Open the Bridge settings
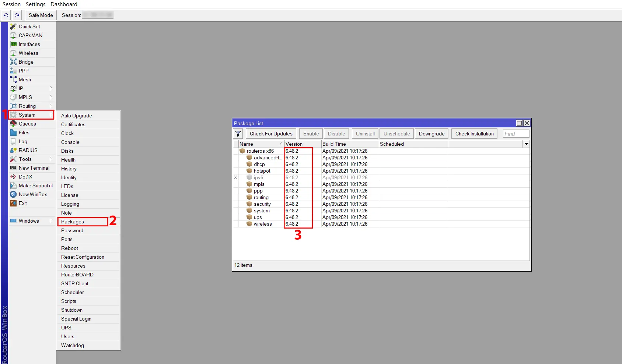Screen dimensions: 622x364 tap(25, 62)
